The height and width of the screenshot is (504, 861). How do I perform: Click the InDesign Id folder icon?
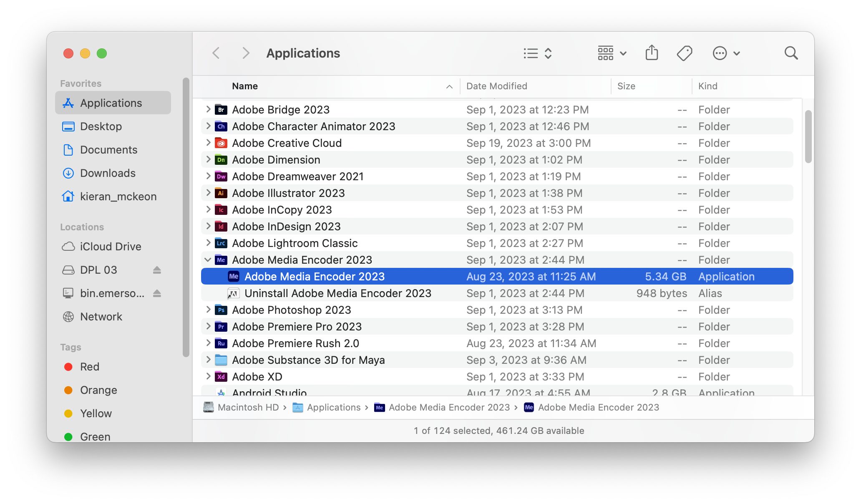pos(221,227)
